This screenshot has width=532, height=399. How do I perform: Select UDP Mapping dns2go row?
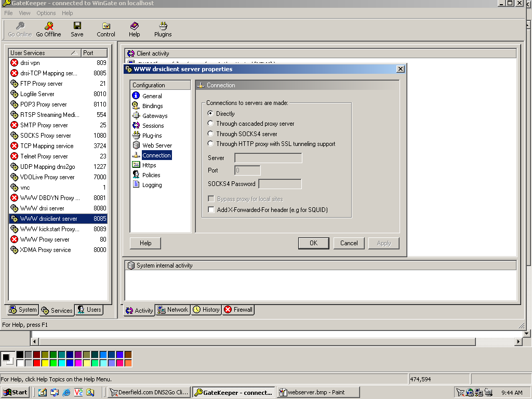(58, 167)
